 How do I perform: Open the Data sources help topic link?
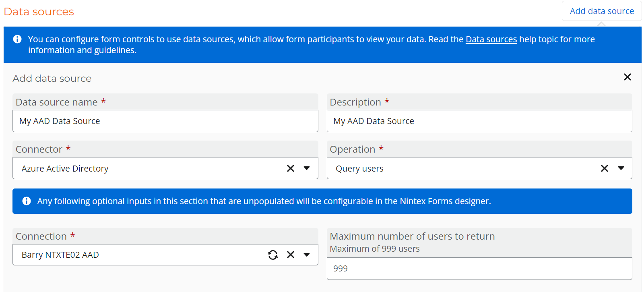[491, 39]
